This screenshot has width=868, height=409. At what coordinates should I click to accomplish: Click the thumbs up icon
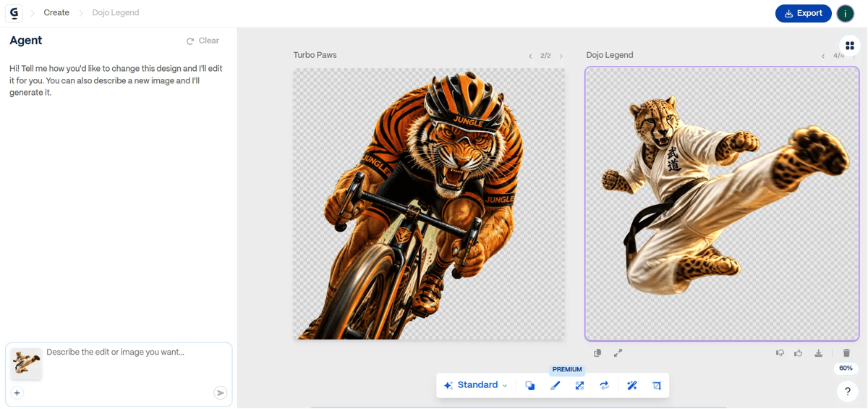tap(799, 353)
